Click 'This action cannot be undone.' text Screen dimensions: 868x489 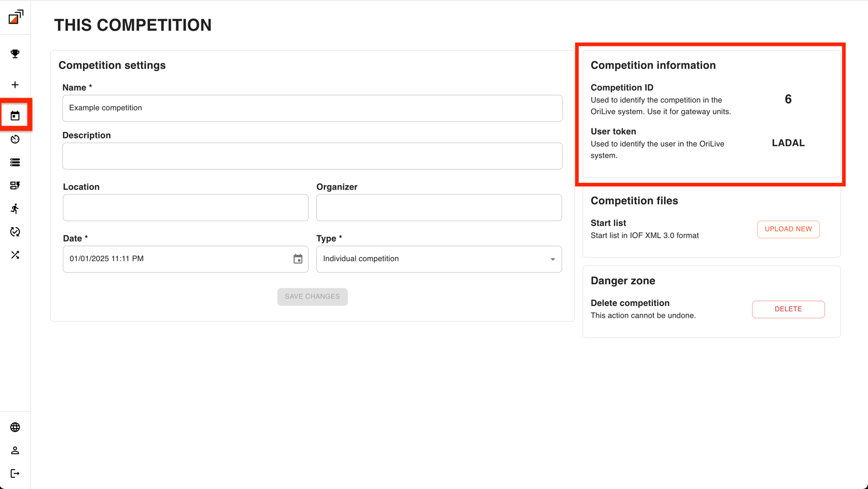(643, 315)
